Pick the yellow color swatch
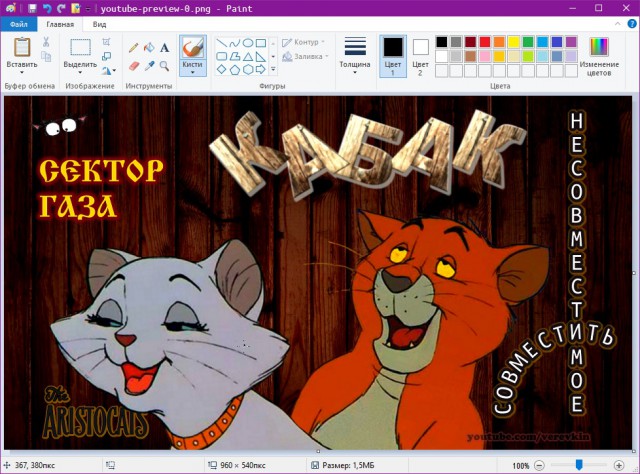640x474 pixels. [513, 42]
